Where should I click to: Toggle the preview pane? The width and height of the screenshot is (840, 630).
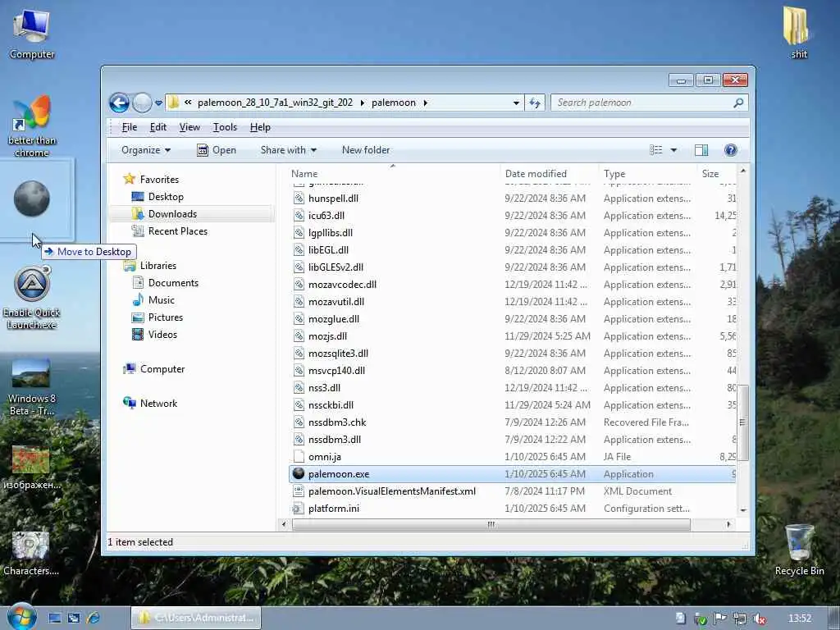coord(701,151)
